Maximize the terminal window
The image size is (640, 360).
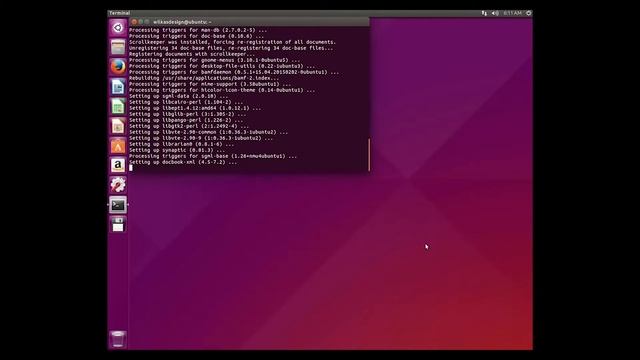coord(147,22)
